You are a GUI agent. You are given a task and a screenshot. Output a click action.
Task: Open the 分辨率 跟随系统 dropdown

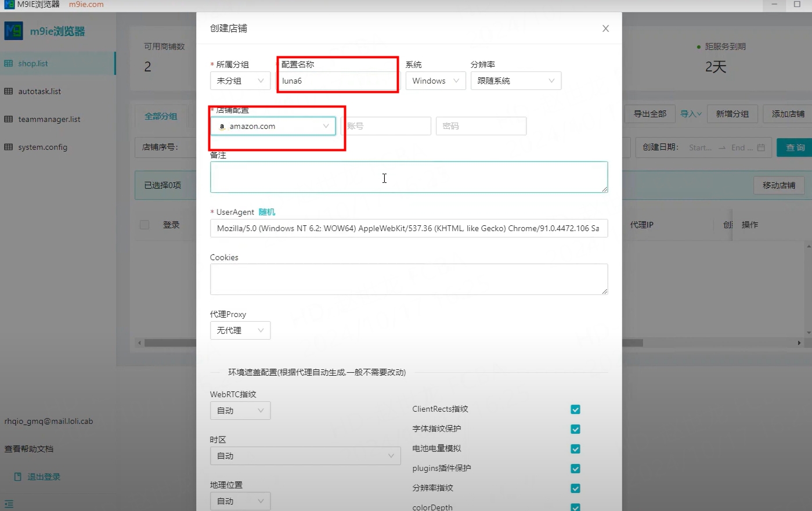pyautogui.click(x=515, y=81)
